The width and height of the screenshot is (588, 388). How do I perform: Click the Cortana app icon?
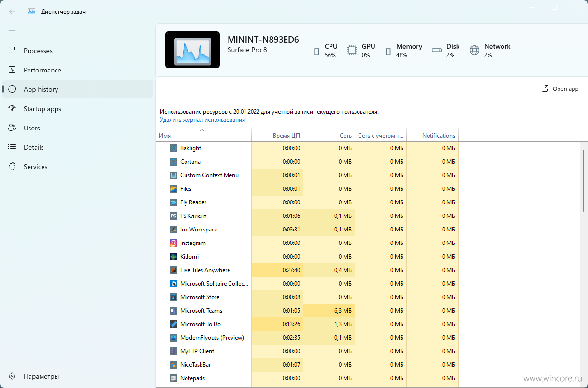[x=173, y=162]
